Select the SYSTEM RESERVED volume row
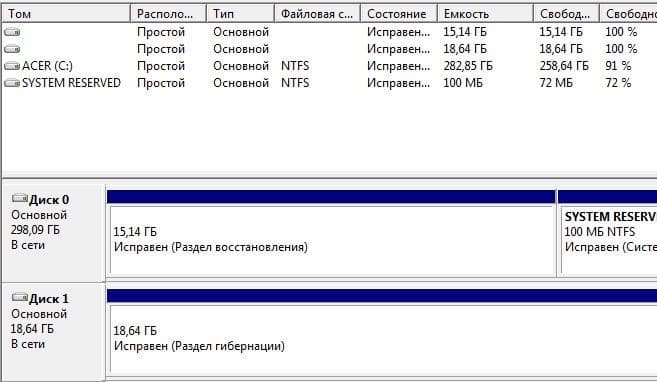The width and height of the screenshot is (657, 382). coord(330,83)
